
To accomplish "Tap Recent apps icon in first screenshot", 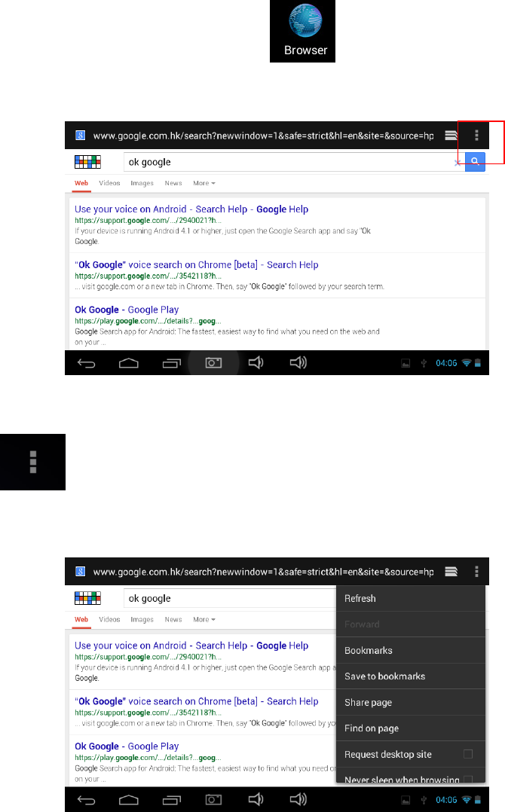I will coord(171,363).
